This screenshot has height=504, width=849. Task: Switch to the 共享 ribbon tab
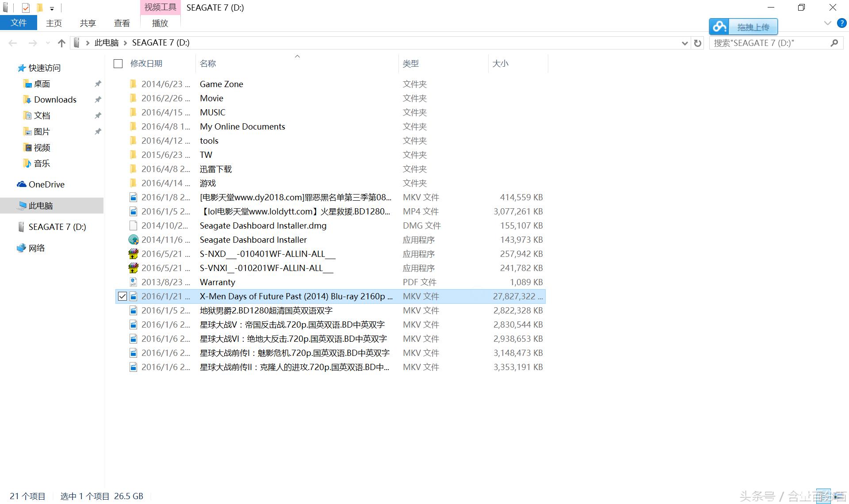pyautogui.click(x=88, y=23)
